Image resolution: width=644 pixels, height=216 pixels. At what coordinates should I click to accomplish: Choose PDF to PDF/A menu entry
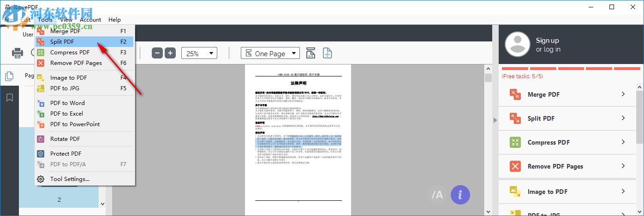tap(84, 164)
